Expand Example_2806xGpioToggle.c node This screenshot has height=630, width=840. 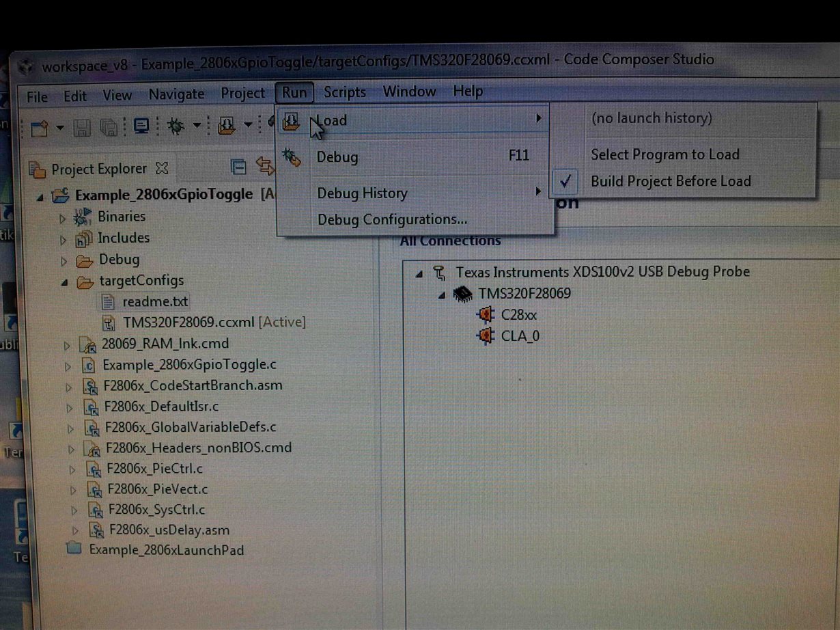(68, 367)
